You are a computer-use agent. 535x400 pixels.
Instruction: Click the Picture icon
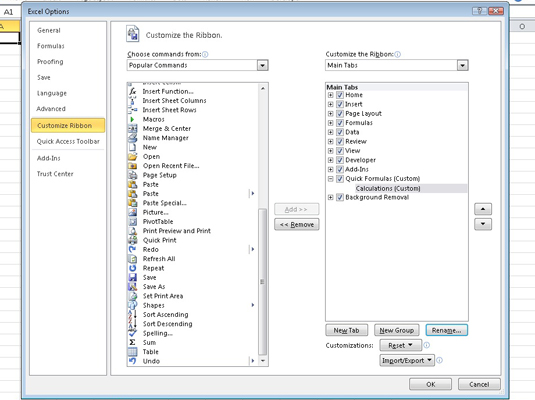click(x=132, y=212)
